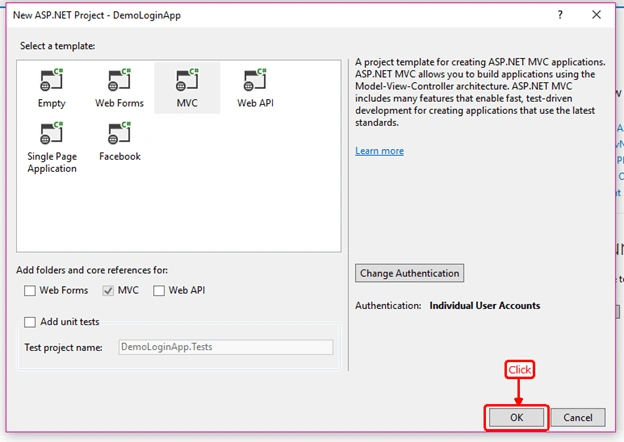Click the dialog title New ASP.NET Project - DemoLoginApp

click(97, 15)
